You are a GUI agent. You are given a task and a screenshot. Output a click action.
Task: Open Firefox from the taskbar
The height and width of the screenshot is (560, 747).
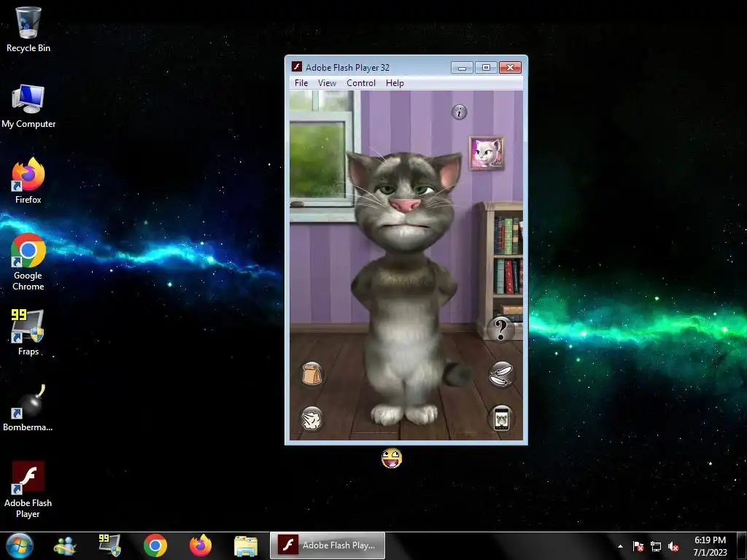coord(201,545)
